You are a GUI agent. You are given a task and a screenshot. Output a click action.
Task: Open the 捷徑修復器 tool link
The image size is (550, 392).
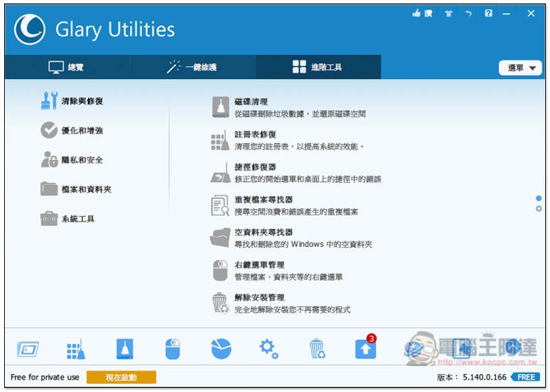click(x=255, y=167)
